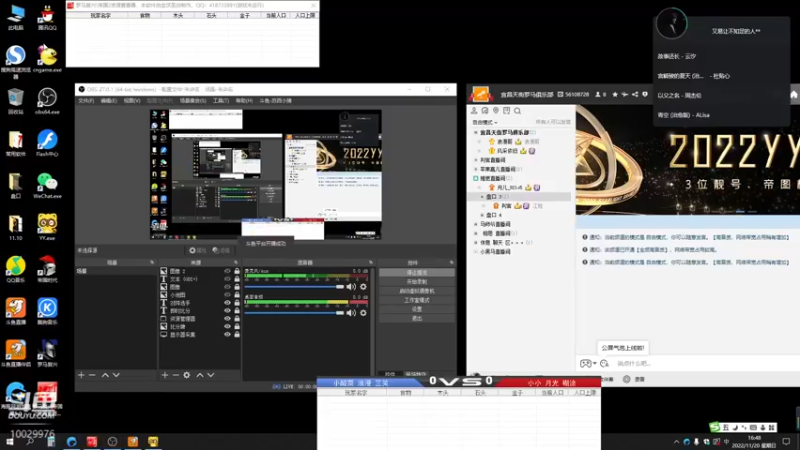Open the 视图(V) menu in OBS
Screen dimensions: 800x450
click(x=132, y=101)
